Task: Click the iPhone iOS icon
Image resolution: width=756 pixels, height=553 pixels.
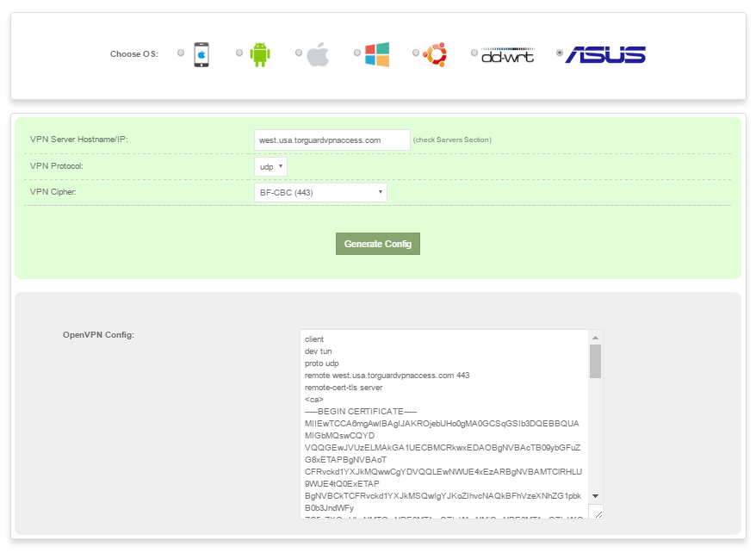Action: click(201, 54)
